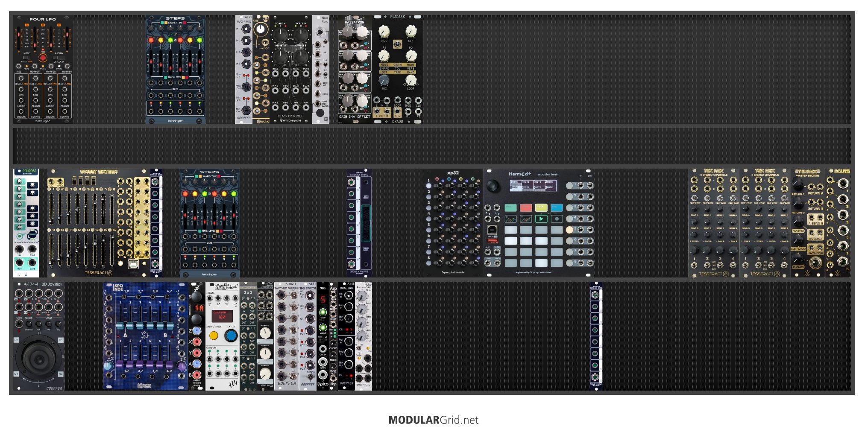Click the blue knob on Pamela's Pro Workout

coord(231,336)
